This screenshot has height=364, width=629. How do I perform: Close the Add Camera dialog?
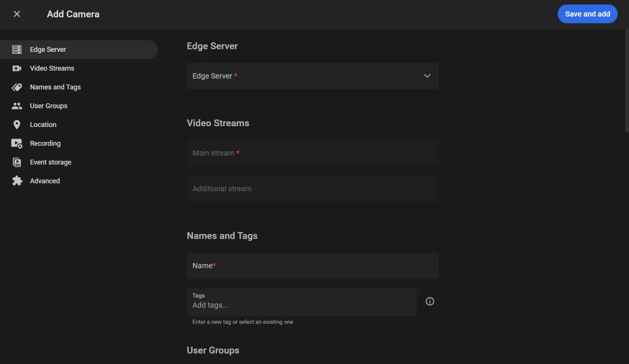(x=17, y=14)
